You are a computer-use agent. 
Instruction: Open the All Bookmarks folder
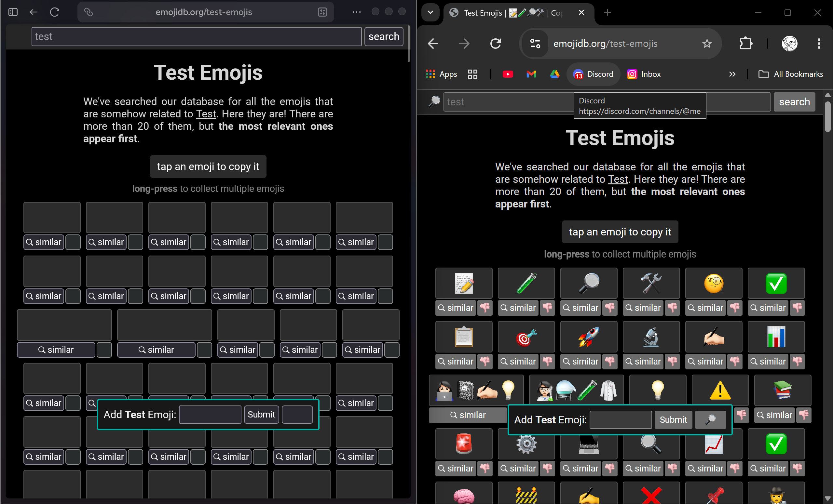[x=791, y=74]
